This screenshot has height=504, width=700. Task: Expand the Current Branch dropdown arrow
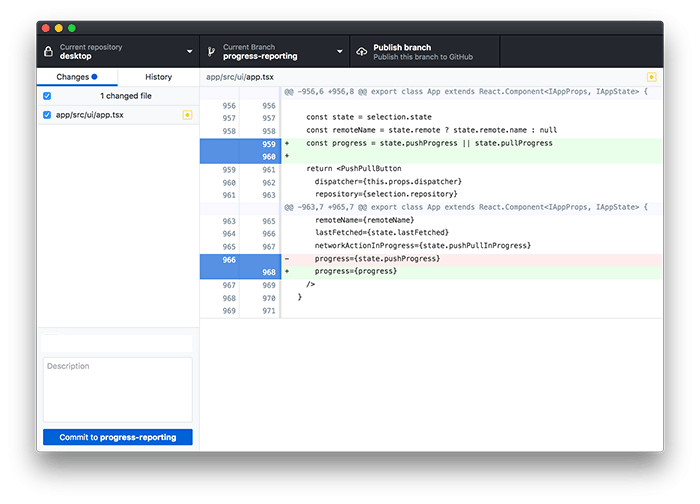coord(340,52)
